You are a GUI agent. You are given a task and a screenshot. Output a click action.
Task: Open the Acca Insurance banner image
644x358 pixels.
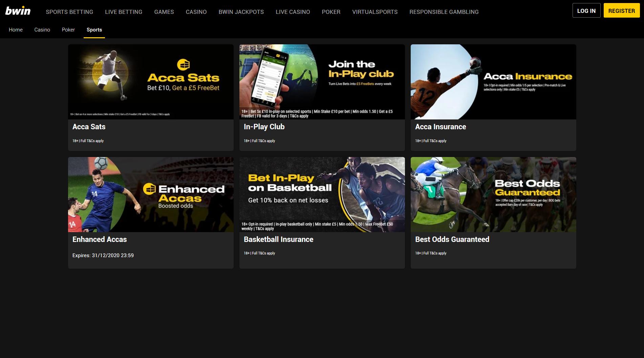point(493,82)
